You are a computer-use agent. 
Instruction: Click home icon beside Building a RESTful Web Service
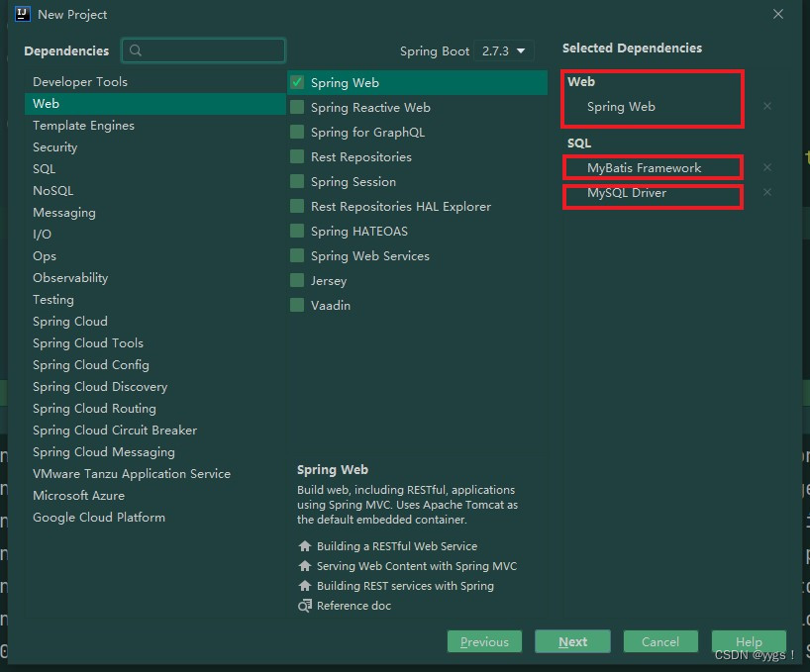pos(305,546)
